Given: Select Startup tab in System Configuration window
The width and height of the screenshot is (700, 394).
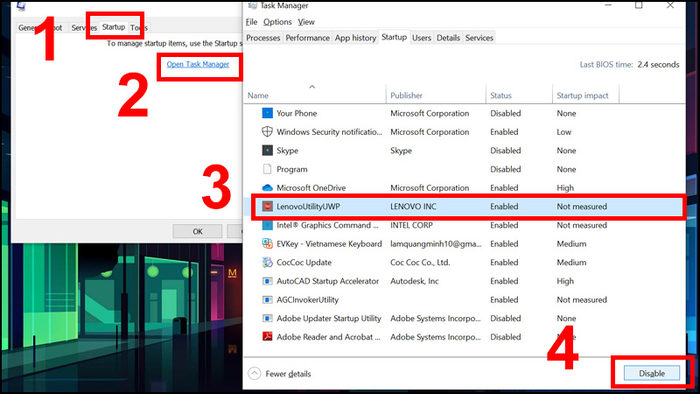Looking at the screenshot, I should 113,27.
